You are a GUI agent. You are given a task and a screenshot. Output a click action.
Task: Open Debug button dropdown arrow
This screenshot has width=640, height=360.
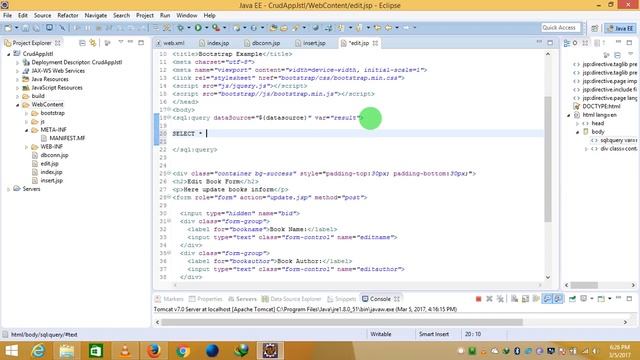click(189, 28)
